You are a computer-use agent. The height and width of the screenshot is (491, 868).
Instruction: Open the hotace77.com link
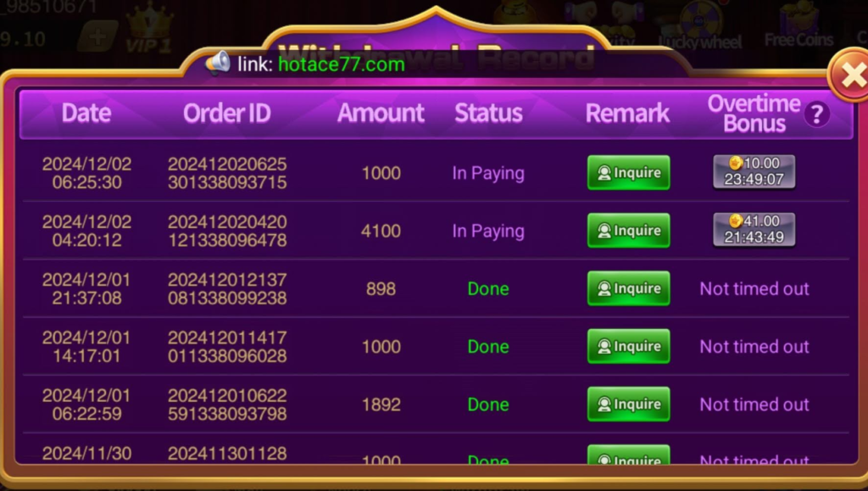pyautogui.click(x=341, y=64)
